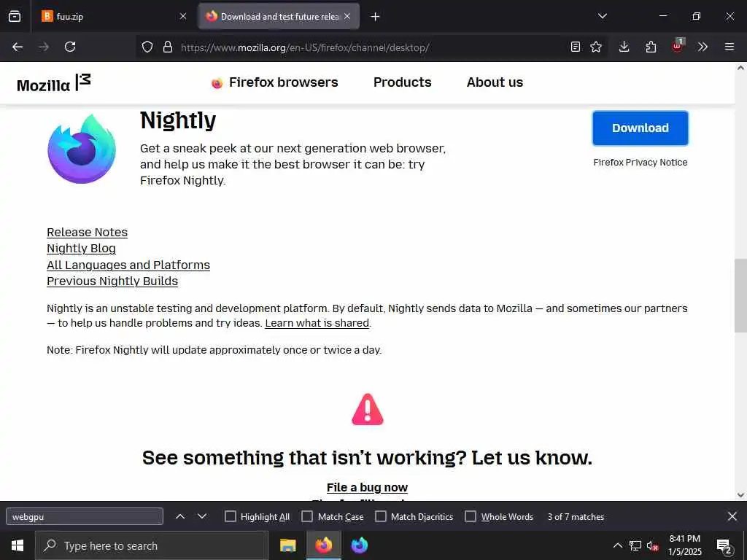Viewport: 747px width, 560px height.
Task: Reload the current page
Action: pyautogui.click(x=70, y=47)
